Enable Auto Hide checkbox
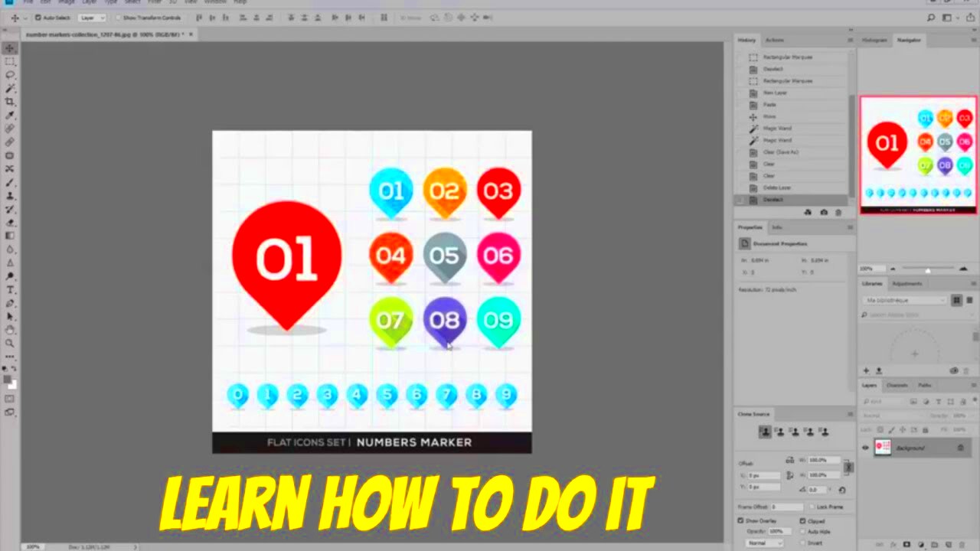 (x=802, y=531)
